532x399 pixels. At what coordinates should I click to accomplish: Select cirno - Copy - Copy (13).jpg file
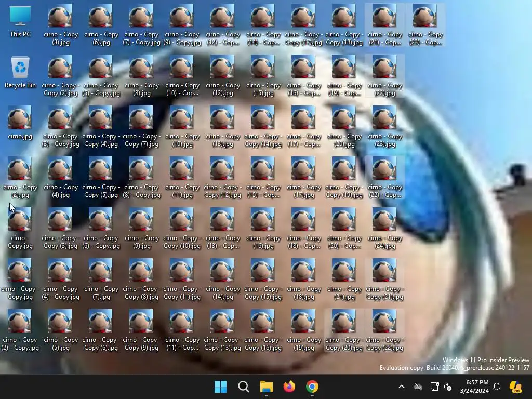[222, 330]
